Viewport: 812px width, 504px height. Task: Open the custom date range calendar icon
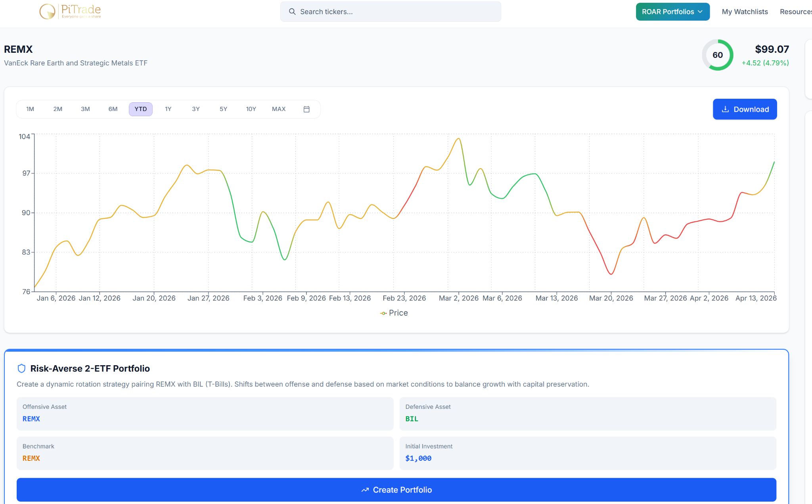[306, 109]
